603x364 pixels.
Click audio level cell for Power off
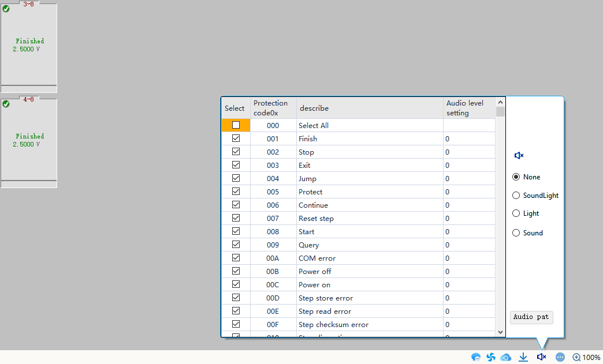coord(468,272)
